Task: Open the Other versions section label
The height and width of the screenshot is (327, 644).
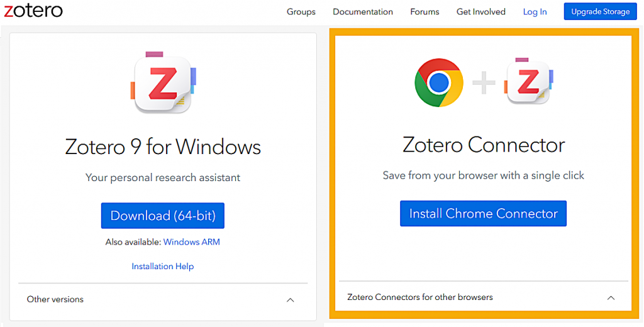Action: click(55, 299)
